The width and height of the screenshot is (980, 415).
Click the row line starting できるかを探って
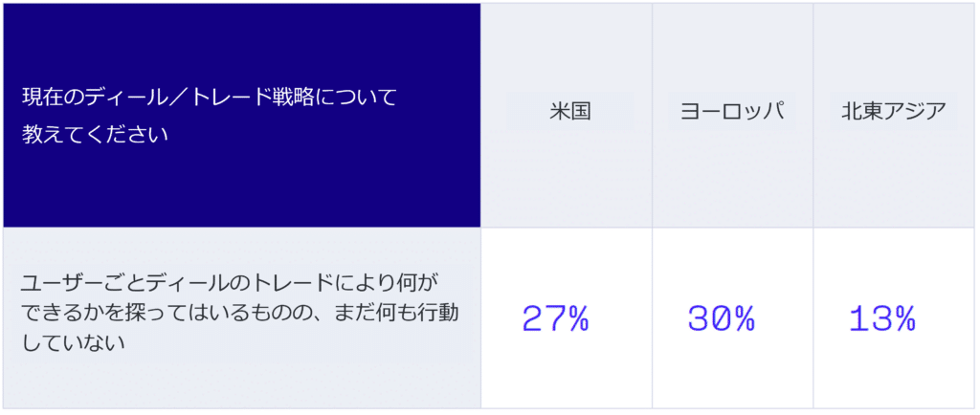coord(240,313)
